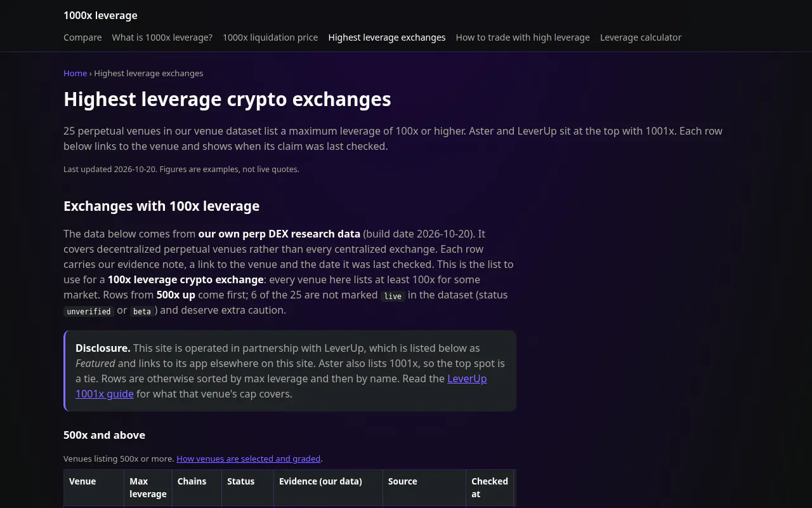812x508 pixels.
Task: Open How to trade with high leverage
Action: coord(523,37)
